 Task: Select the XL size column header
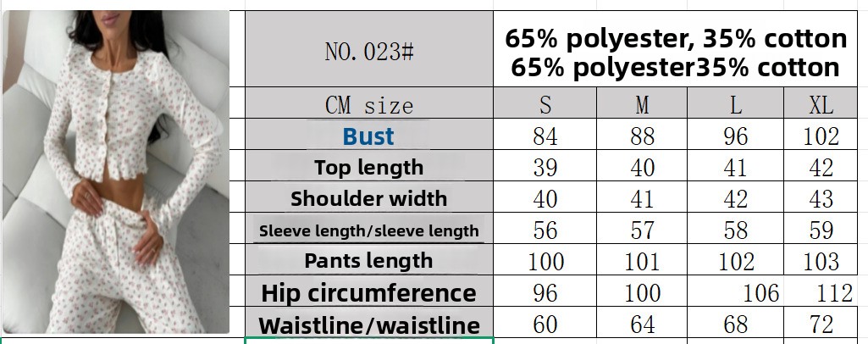(x=821, y=106)
